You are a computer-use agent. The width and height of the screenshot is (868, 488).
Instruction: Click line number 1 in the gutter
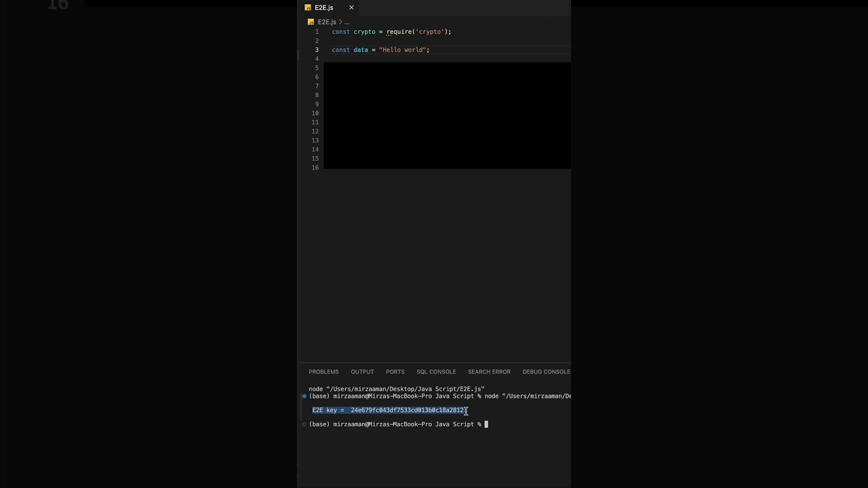317,32
